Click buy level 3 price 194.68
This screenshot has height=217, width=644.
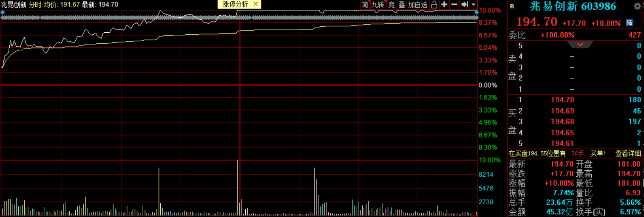(x=563, y=122)
